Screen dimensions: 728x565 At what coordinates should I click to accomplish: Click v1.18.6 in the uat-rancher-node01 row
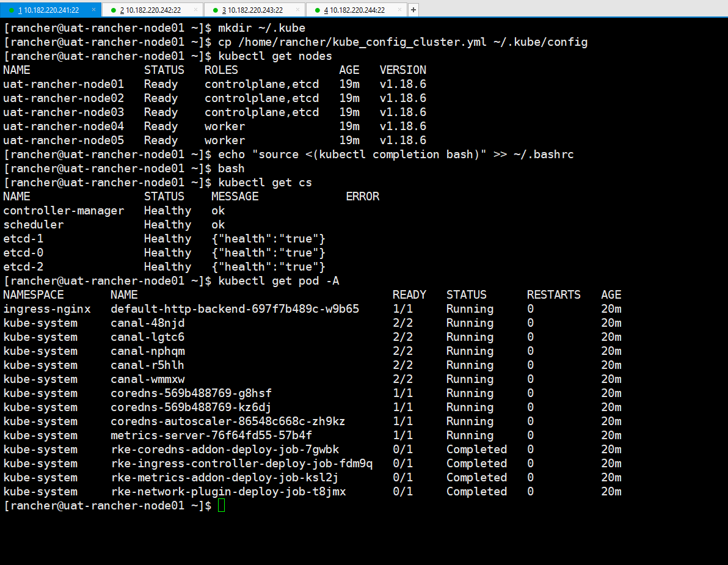click(x=402, y=84)
